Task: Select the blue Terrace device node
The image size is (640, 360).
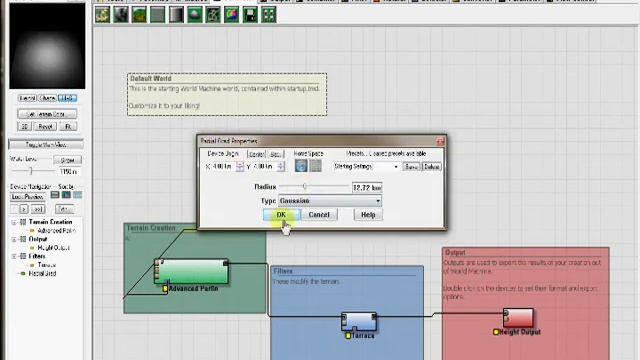Action: click(359, 322)
